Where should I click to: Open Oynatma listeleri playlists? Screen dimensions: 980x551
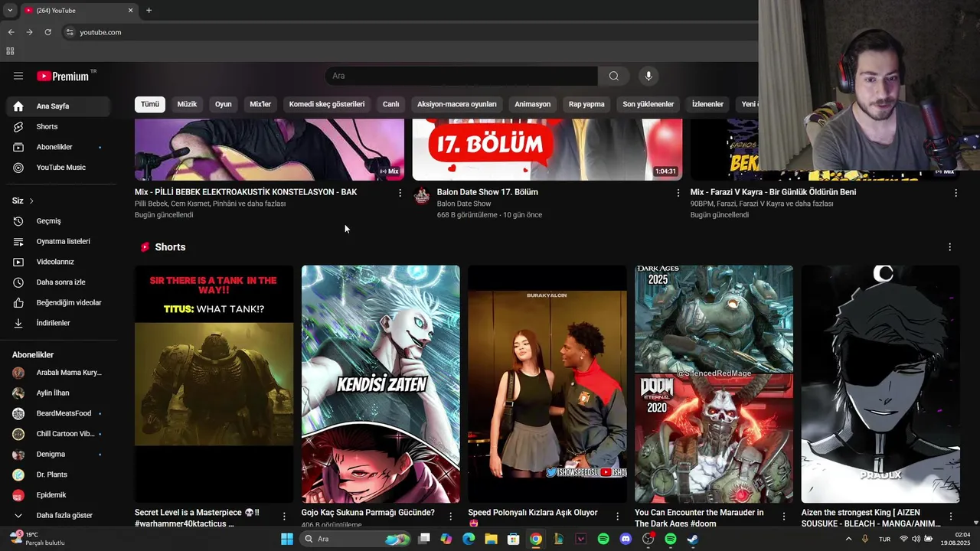pyautogui.click(x=59, y=241)
